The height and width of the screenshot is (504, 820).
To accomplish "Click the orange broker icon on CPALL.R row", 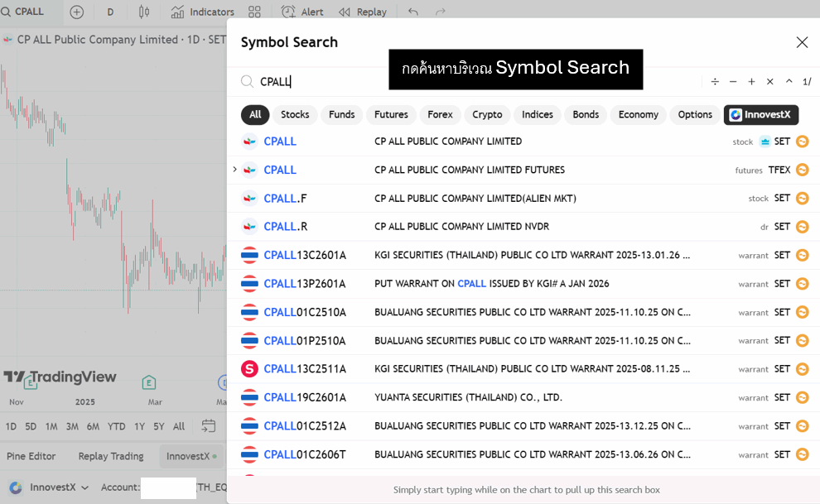I will 803,227.
